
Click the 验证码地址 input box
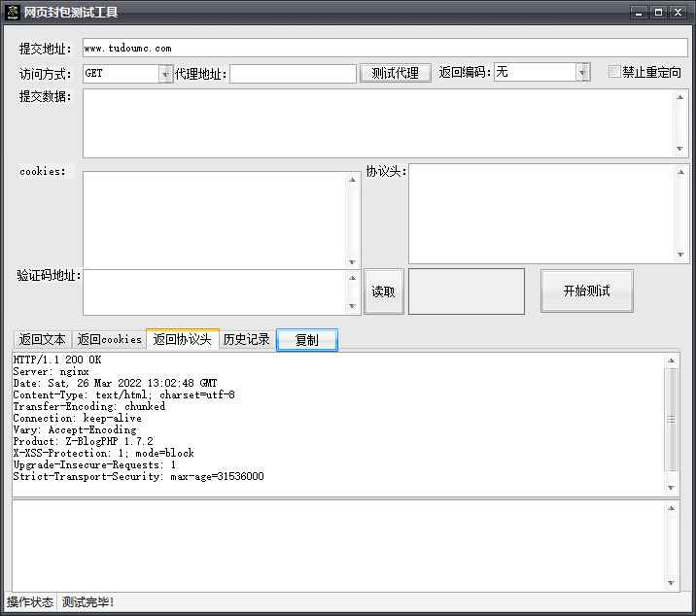click(215, 291)
